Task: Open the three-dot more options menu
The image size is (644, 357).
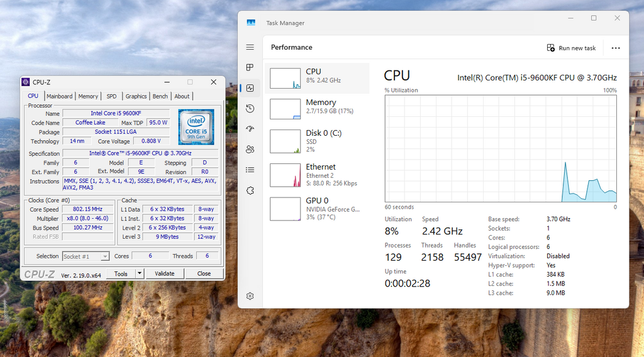Action: (615, 48)
